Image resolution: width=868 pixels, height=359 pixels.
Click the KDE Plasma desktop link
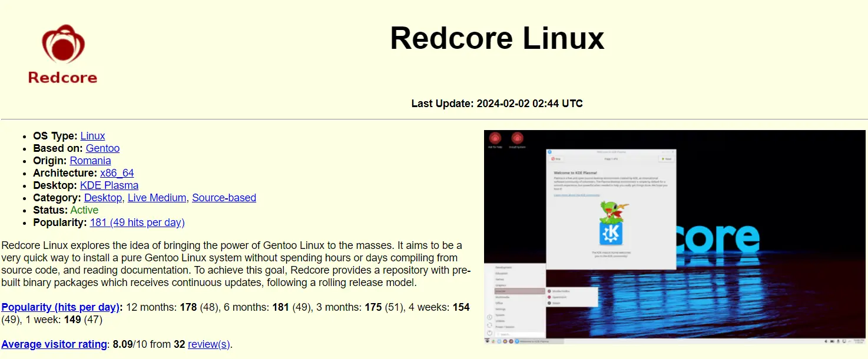point(109,185)
